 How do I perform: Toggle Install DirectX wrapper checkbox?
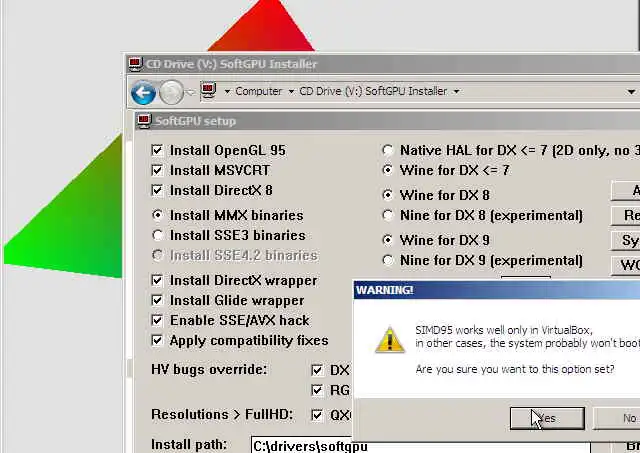(x=157, y=280)
